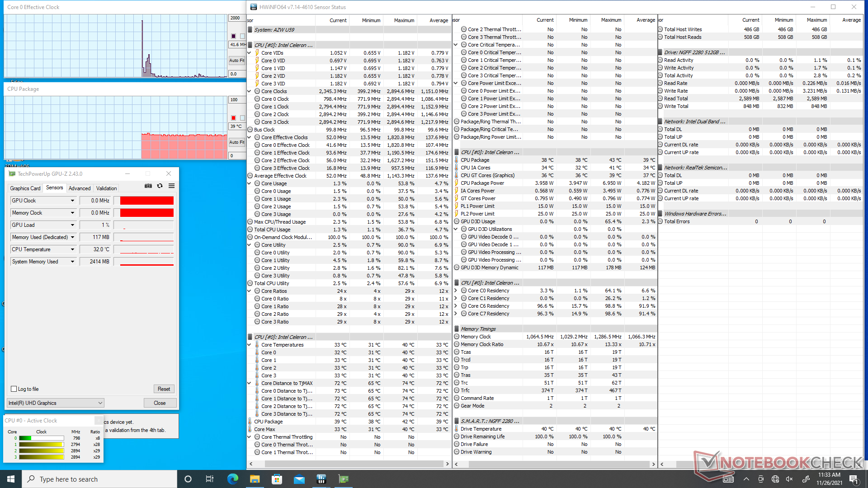Click the Core Temperatures thermometer icon
This screenshot has width=868, height=488.
257,345
